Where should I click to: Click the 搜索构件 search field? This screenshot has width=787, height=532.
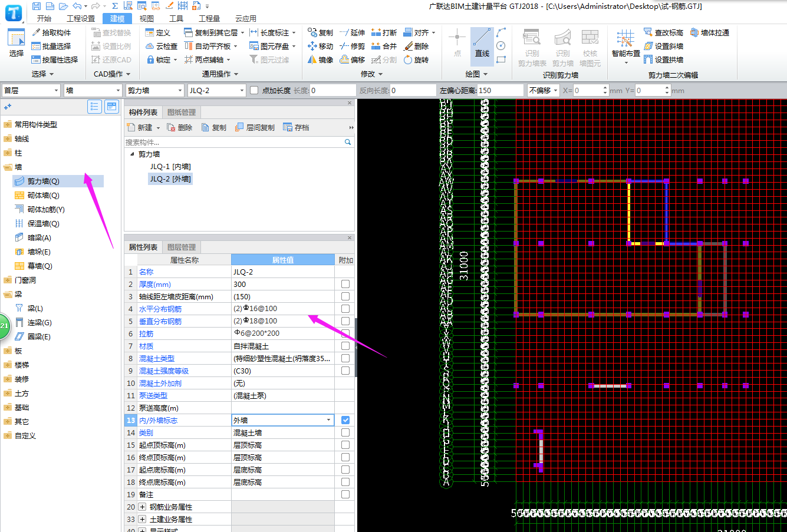point(234,142)
